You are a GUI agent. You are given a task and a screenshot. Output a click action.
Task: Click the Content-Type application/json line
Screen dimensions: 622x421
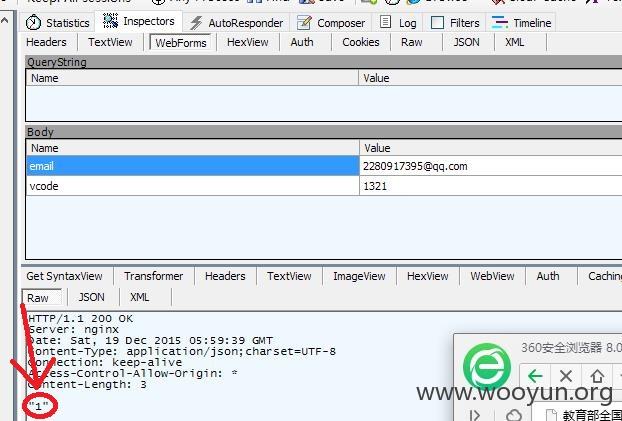pyautogui.click(x=182, y=352)
